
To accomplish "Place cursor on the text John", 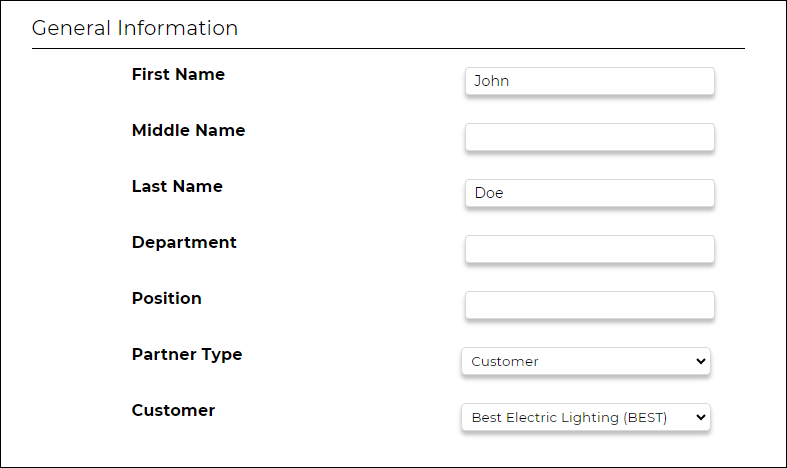I will click(x=491, y=81).
